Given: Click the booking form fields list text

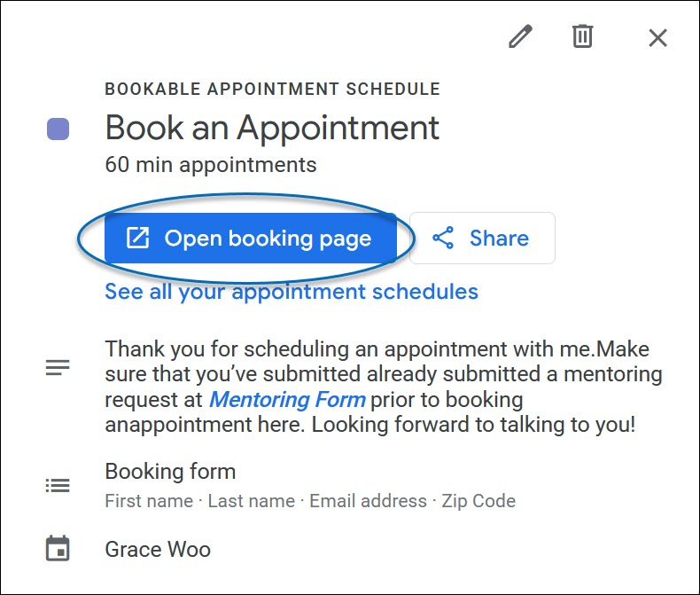Looking at the screenshot, I should pyautogui.click(x=310, y=501).
